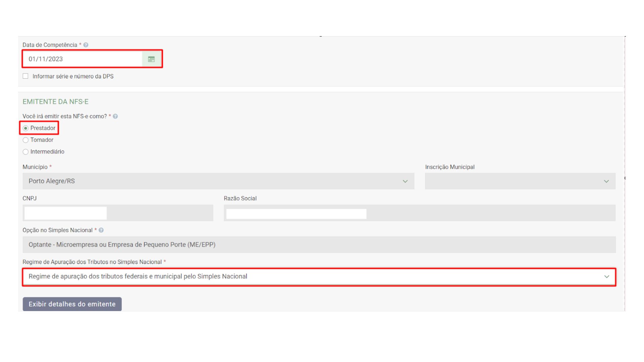The height and width of the screenshot is (362, 644).
Task: Click Exibir detalhes do emitente button
Action: 72,304
